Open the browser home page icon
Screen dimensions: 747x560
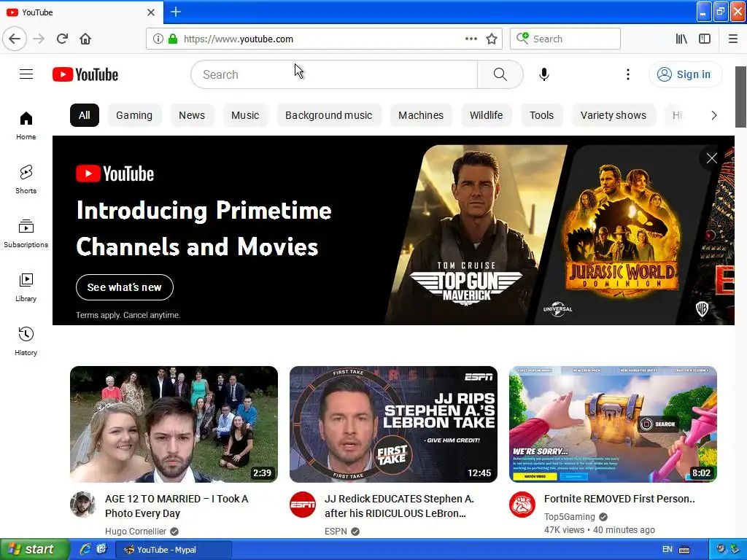85,39
